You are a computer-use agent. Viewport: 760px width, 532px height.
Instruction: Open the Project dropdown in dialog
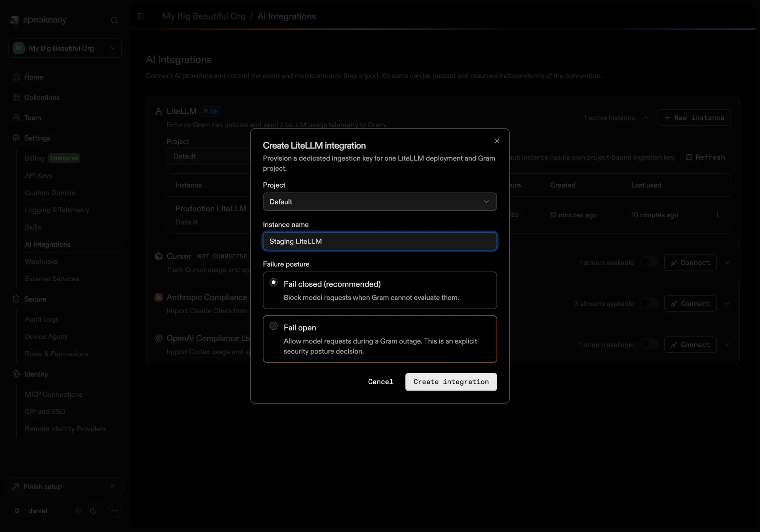pyautogui.click(x=380, y=202)
